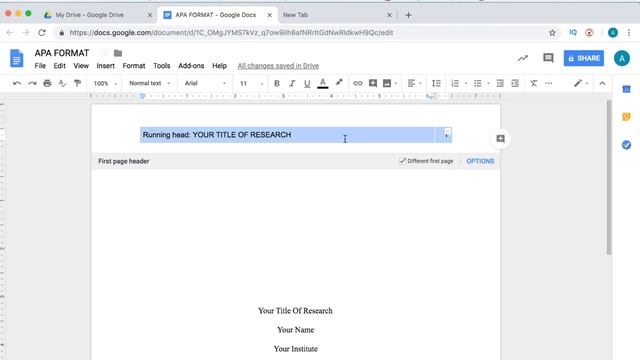Click the Running head header text
The width and height of the screenshot is (640, 360).
[x=217, y=135]
